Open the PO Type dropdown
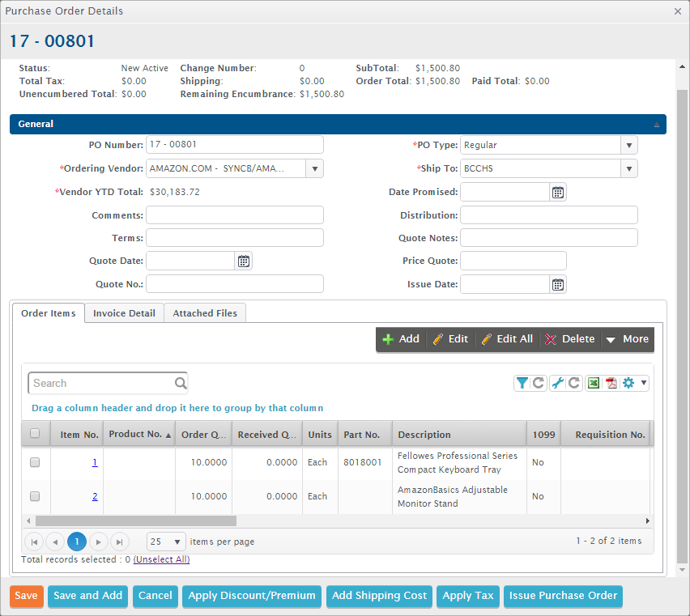Screen dimensions: 690x616 click(628, 145)
